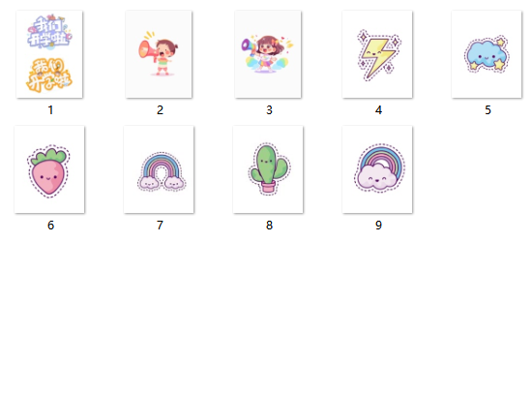This screenshot has height=393, width=532.
Task: Click file name label 2
Action: pos(160,110)
